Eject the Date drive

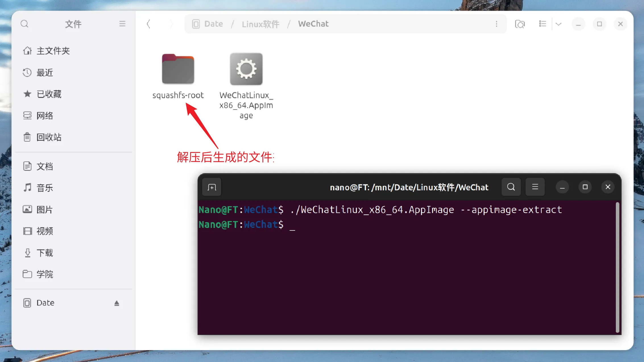(117, 303)
